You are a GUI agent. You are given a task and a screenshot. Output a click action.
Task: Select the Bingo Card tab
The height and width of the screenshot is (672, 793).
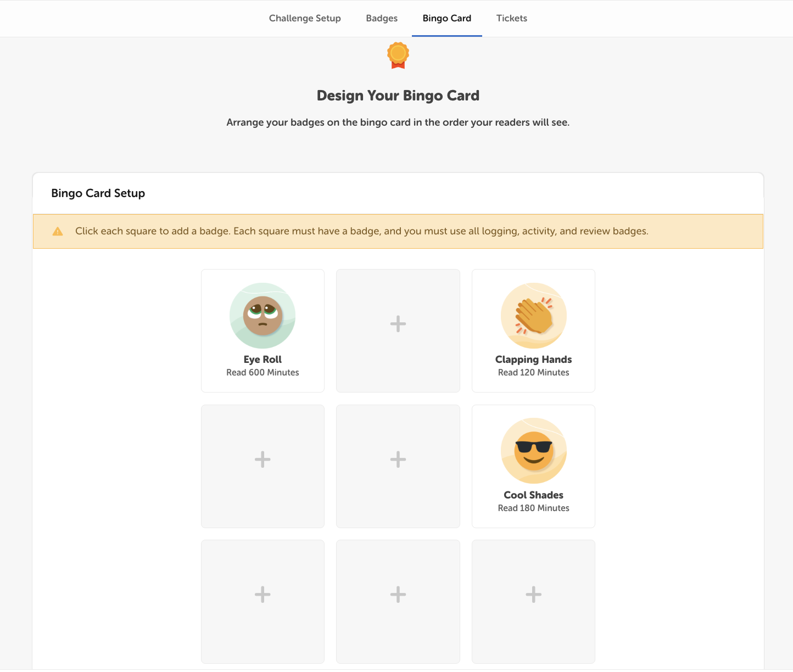tap(446, 18)
